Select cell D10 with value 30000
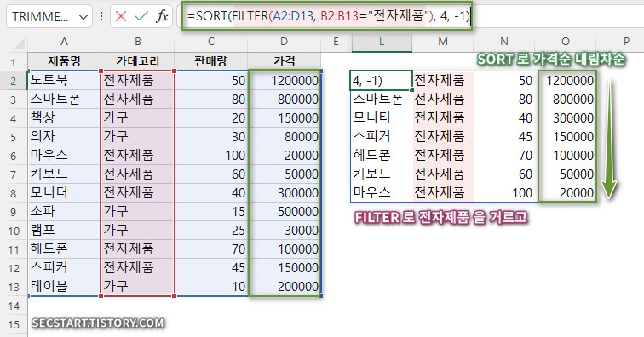Viewport: 644px width, 337px height. point(285,231)
